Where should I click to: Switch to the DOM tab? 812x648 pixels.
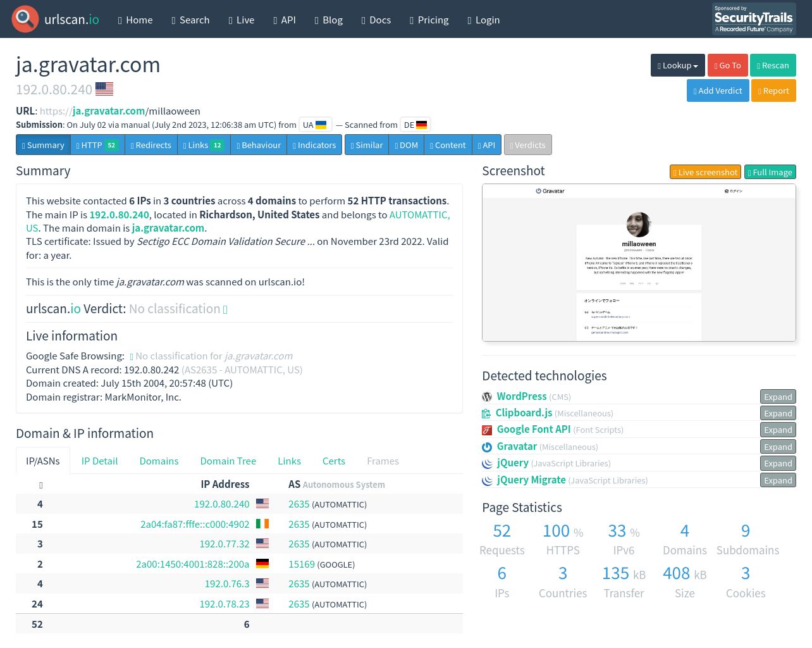click(x=407, y=145)
